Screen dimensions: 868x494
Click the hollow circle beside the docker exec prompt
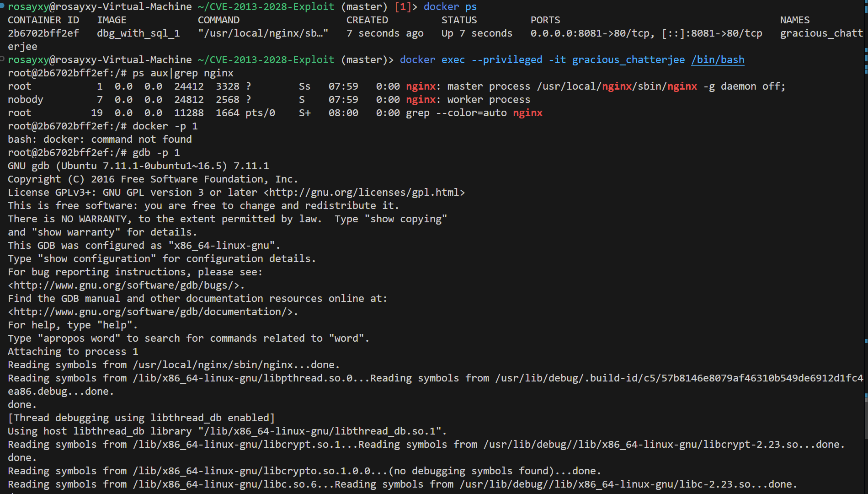click(x=2, y=59)
